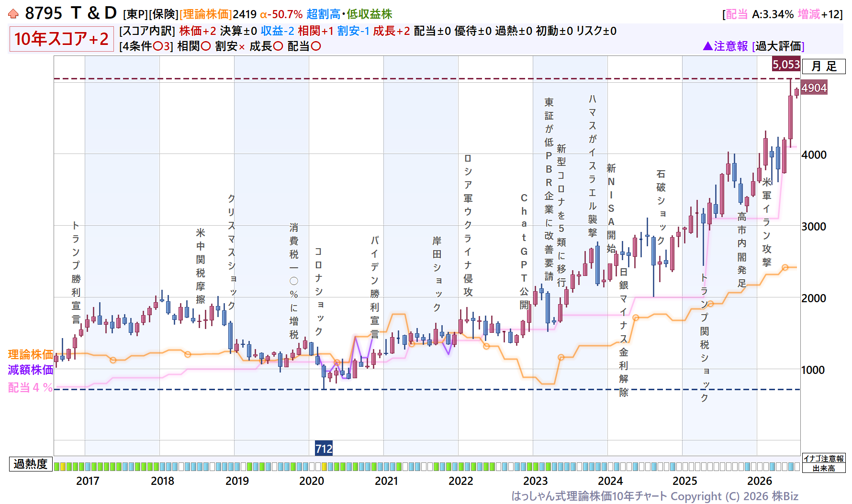This screenshot has height=504, width=852.
Task: Click the ▲注意報 warning triangle icon
Action: (708, 46)
